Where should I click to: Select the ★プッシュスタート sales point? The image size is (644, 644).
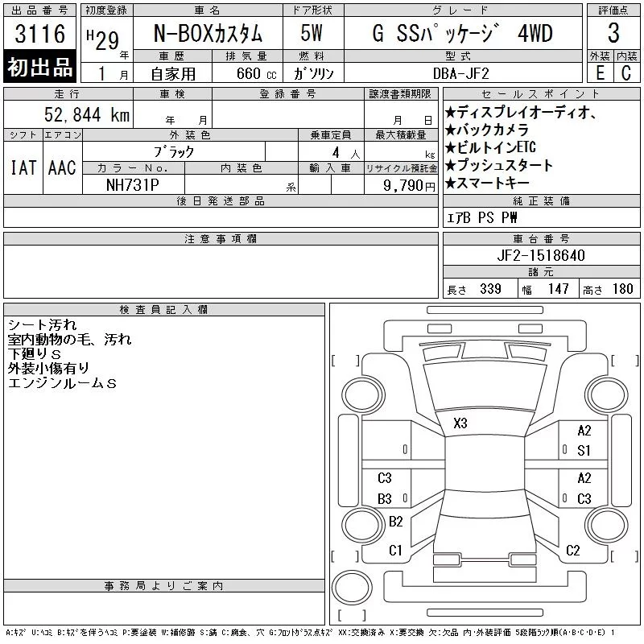pos(499,166)
